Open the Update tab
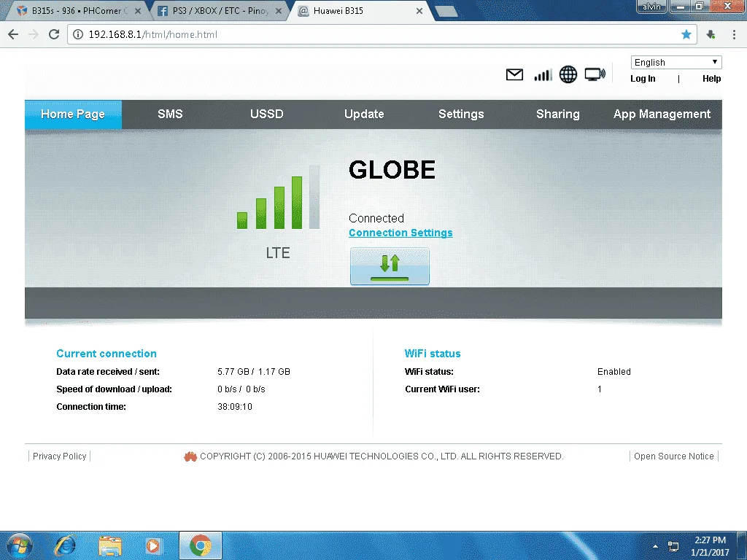The image size is (747, 560). 364,114
